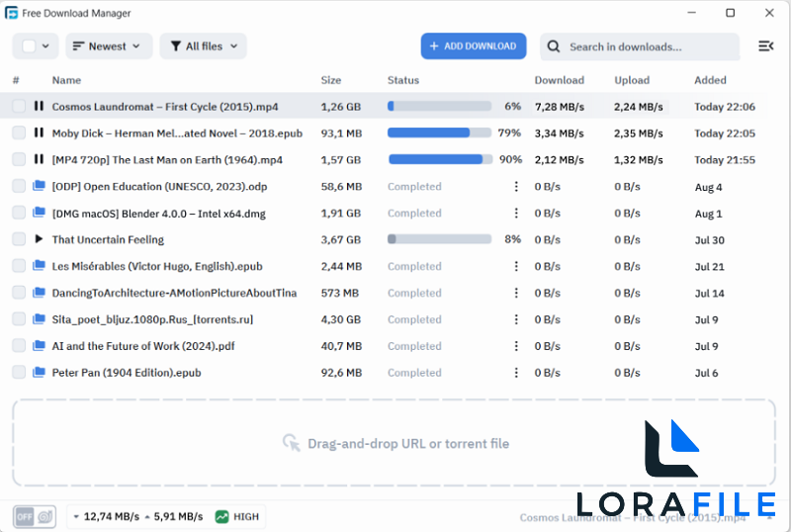This screenshot has height=532, width=791.
Task: Sort by the Upload column header
Action: pyautogui.click(x=632, y=80)
